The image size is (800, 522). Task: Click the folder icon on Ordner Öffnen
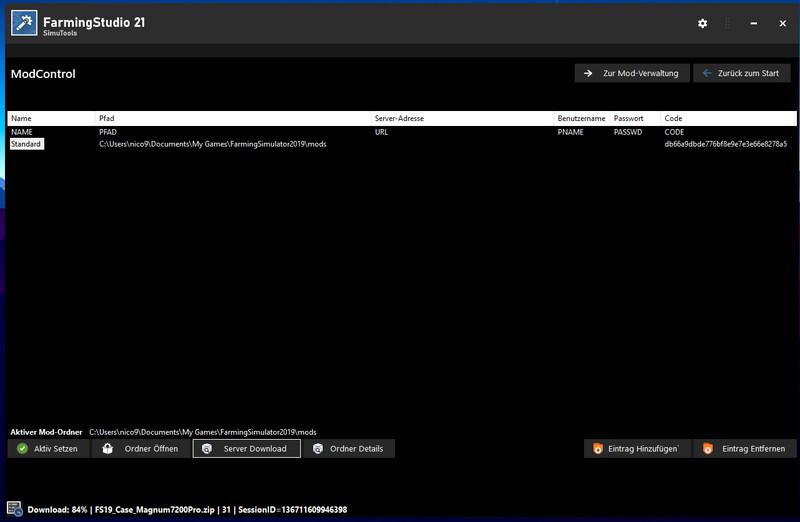pyautogui.click(x=108, y=449)
